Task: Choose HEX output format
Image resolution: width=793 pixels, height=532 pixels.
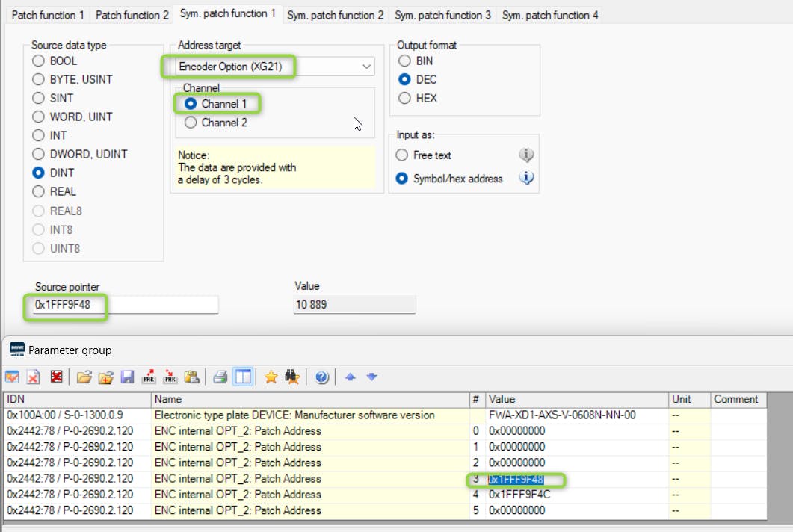Action: (404, 98)
